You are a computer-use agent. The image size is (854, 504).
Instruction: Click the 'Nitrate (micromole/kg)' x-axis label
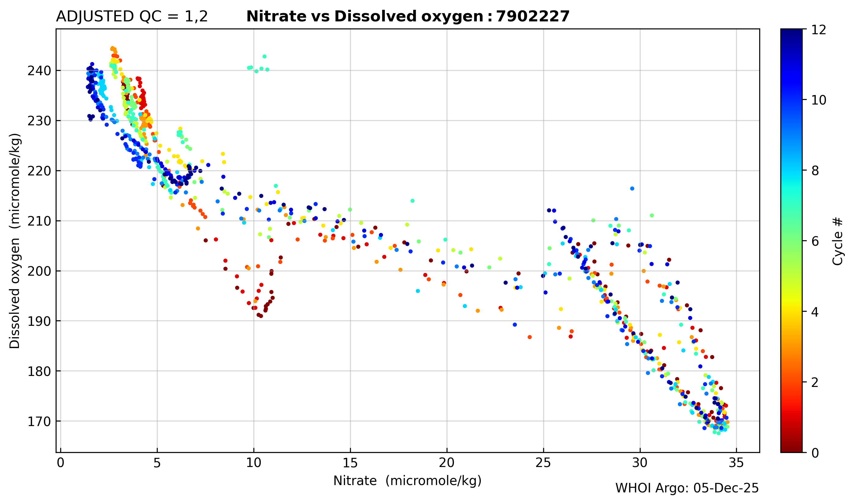[x=407, y=480]
